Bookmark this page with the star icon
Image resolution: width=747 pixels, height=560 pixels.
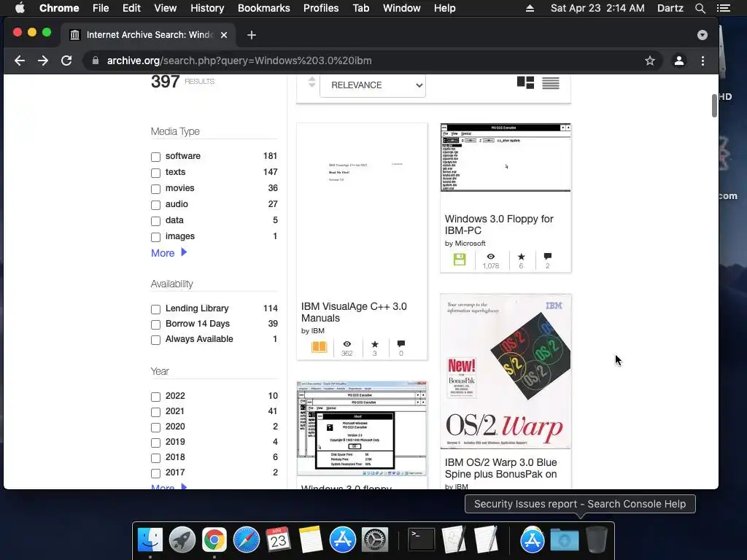(650, 61)
